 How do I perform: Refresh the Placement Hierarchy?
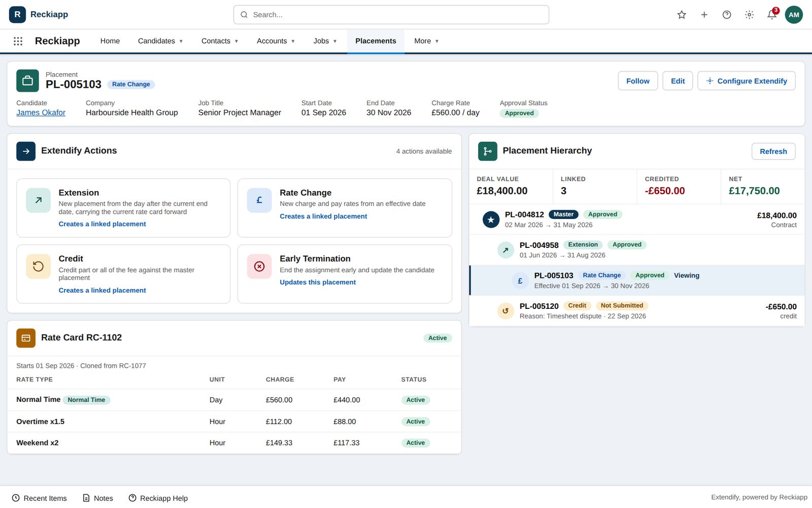tap(773, 151)
